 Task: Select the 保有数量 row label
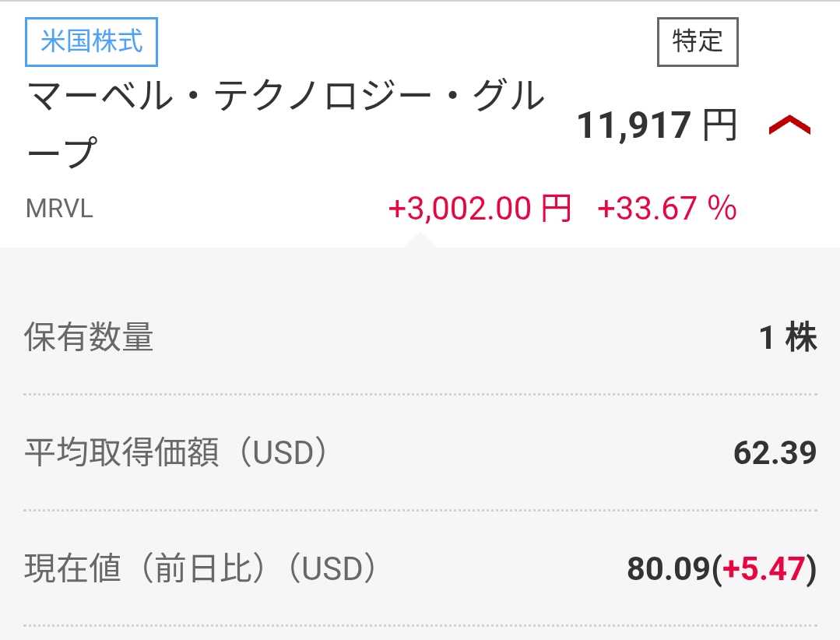(x=89, y=338)
